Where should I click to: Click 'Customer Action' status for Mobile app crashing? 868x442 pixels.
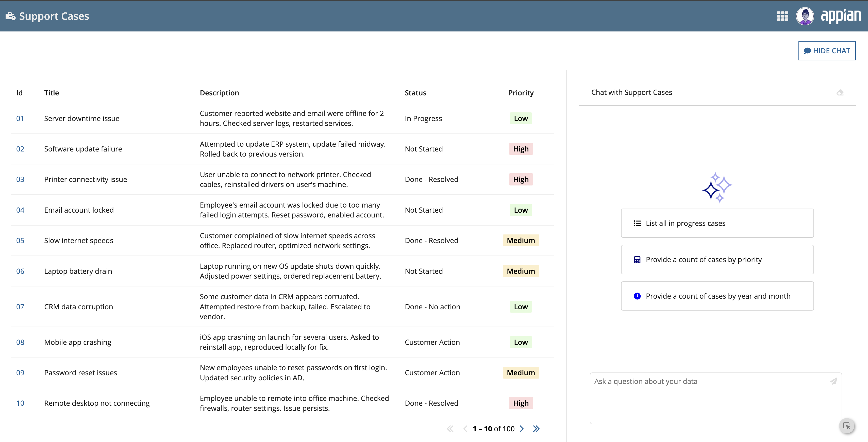tap(432, 342)
